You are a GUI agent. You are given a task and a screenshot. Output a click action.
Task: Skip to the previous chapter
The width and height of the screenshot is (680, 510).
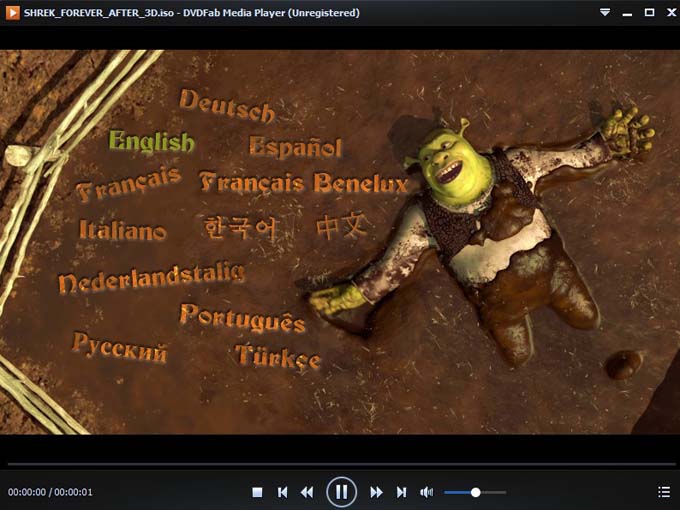click(x=282, y=492)
